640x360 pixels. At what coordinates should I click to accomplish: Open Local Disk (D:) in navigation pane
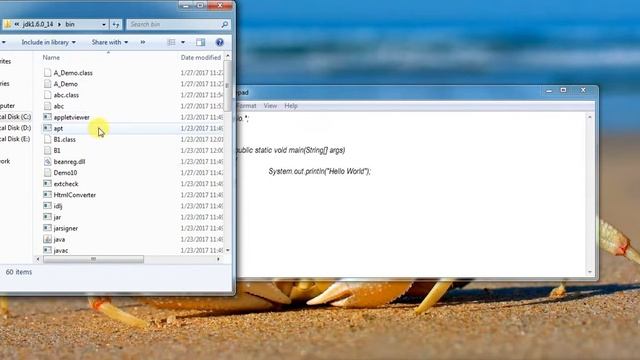click(16, 128)
